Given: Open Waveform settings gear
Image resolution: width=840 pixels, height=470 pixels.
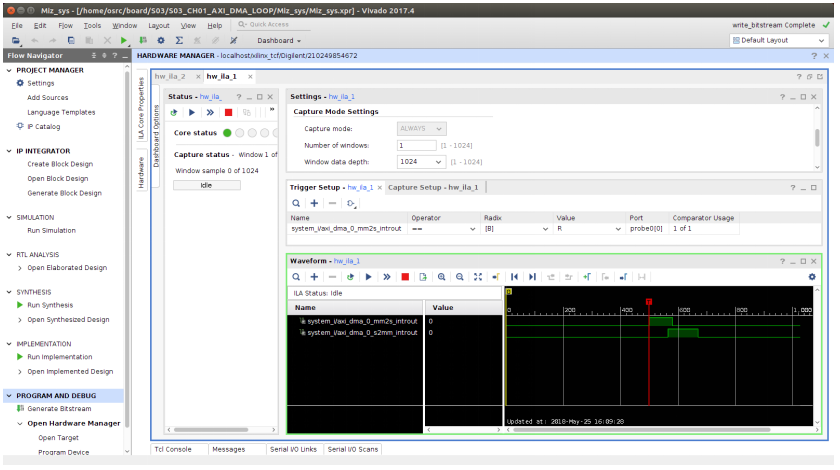Looking at the screenshot, I should [x=812, y=277].
